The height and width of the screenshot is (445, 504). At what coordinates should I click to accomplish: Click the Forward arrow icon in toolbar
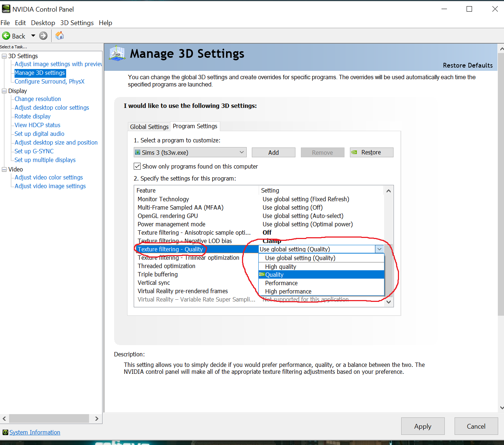click(x=43, y=36)
